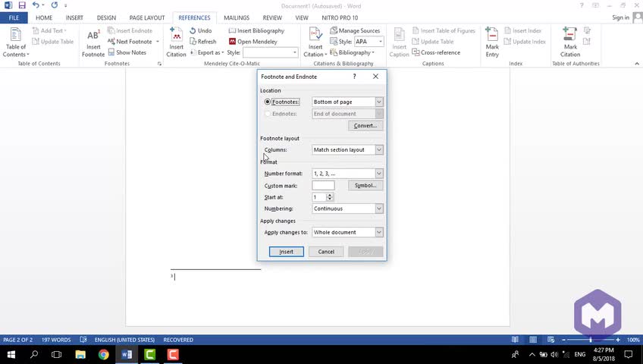Click the Mendeley Undo button
The width and height of the screenshot is (643, 364).
pyautogui.click(x=200, y=31)
